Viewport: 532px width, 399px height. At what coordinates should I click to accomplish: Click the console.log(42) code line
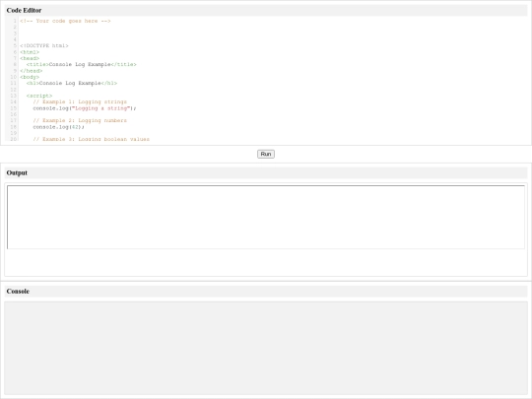[58, 127]
